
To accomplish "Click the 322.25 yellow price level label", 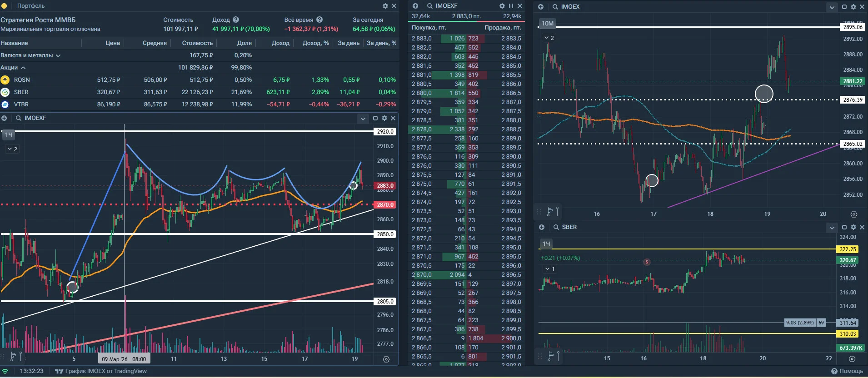I will (848, 249).
